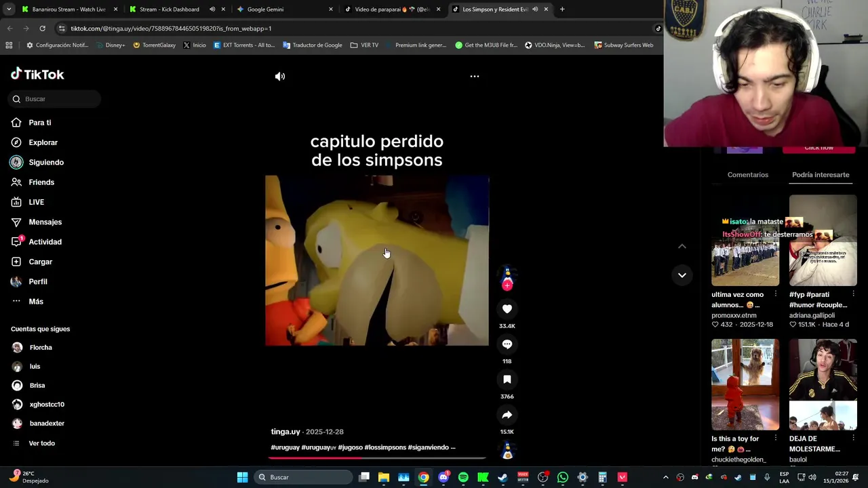
Task: Open the 'DEJA DE MOLESTARME' video thumbnail
Action: click(823, 384)
